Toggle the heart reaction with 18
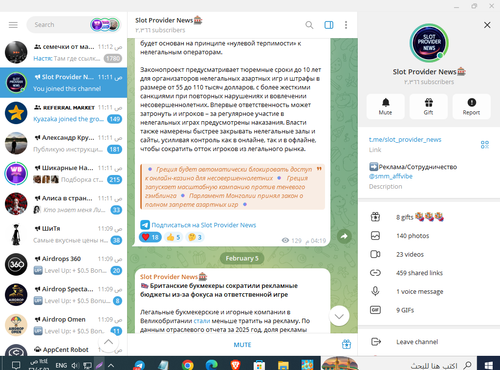Image resolution: width=500 pixels, height=370 pixels. point(150,237)
